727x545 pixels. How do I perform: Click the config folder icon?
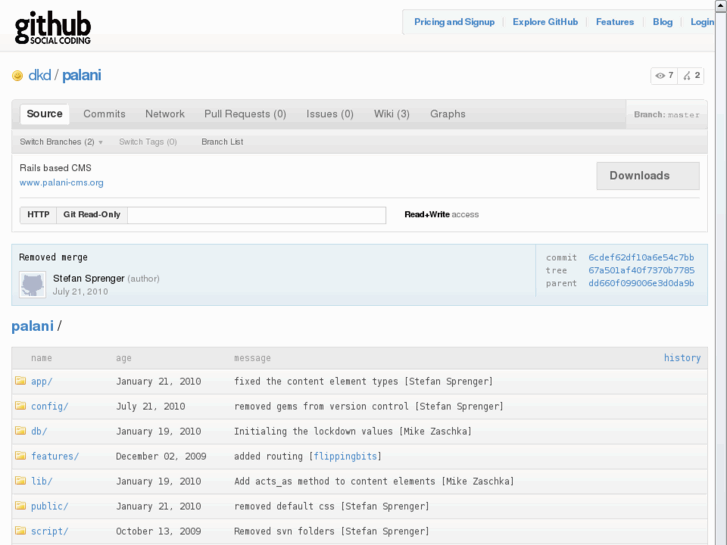point(20,406)
